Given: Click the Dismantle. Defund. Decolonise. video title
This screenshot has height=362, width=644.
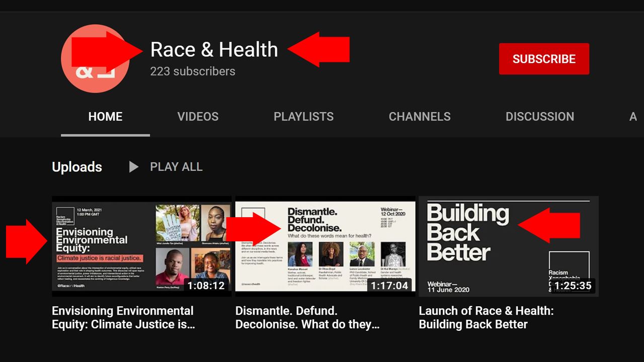Looking at the screenshot, I should pos(307,318).
